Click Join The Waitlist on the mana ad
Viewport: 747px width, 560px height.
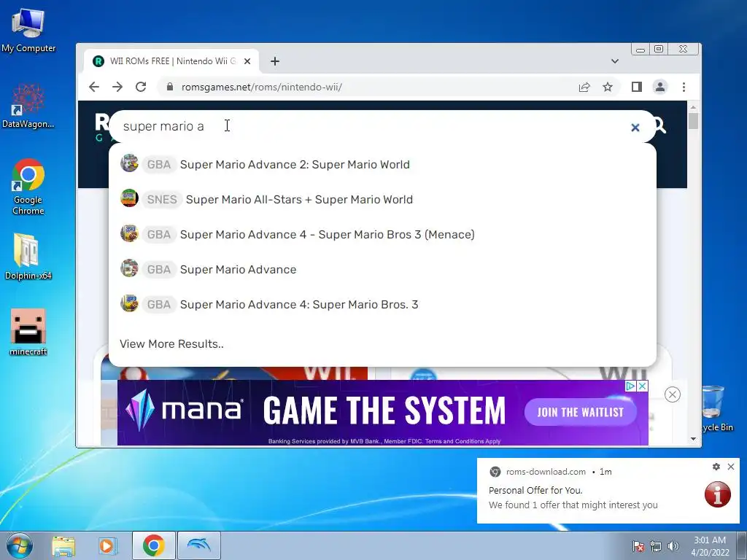point(580,412)
